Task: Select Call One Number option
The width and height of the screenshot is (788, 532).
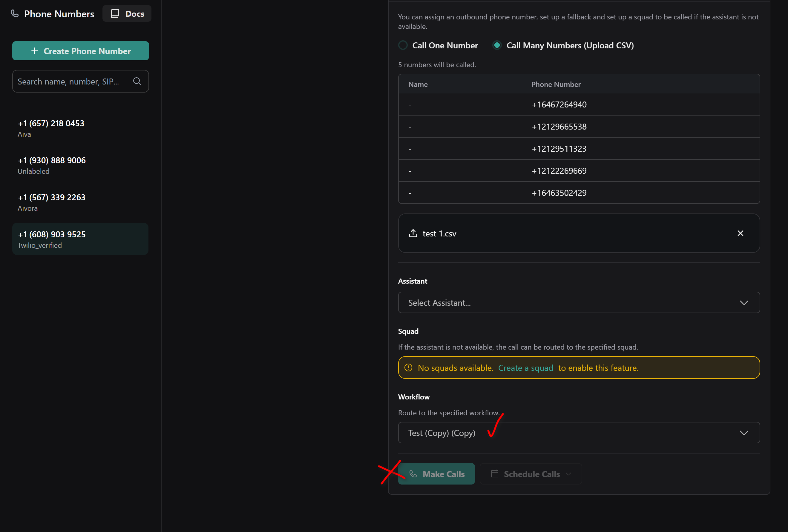Action: (403, 45)
